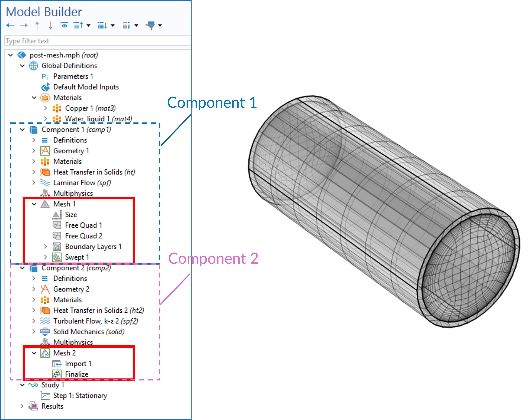Select Step 1: Stationary study step
Image resolution: width=530 pixels, height=420 pixels.
(80, 395)
